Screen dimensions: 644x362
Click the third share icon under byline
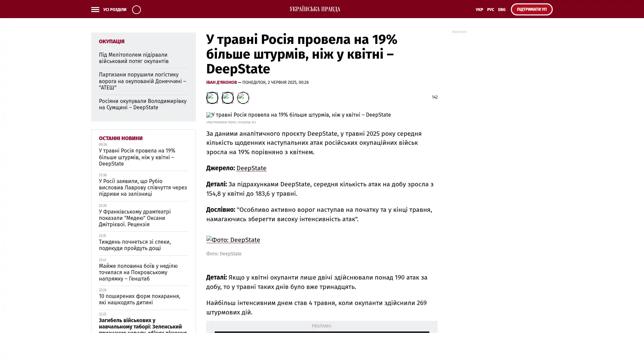click(x=243, y=98)
